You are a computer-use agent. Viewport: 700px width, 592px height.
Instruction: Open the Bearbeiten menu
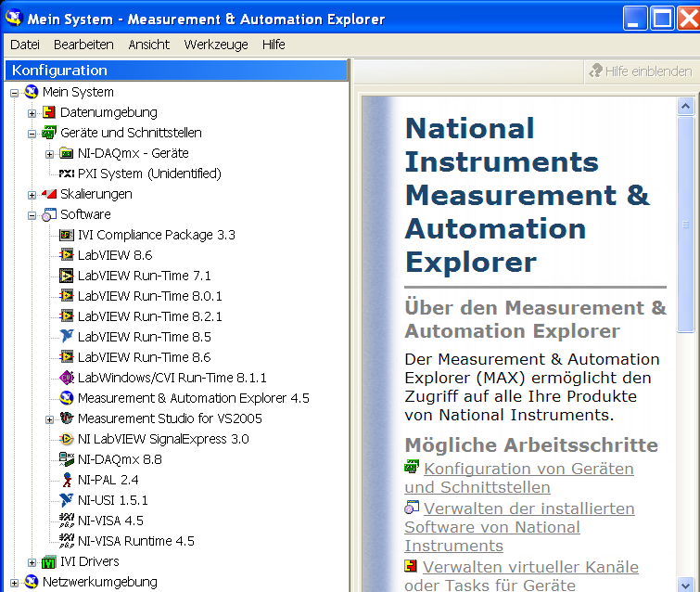(x=83, y=45)
